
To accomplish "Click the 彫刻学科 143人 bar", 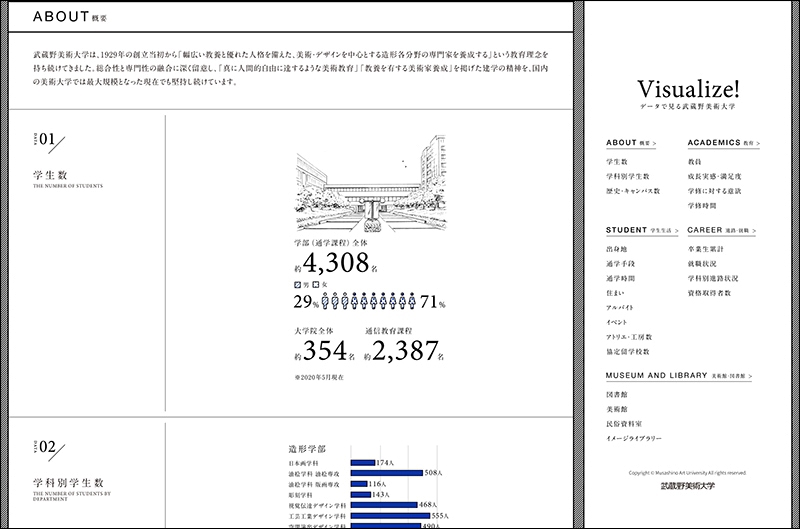I will click(x=361, y=495).
